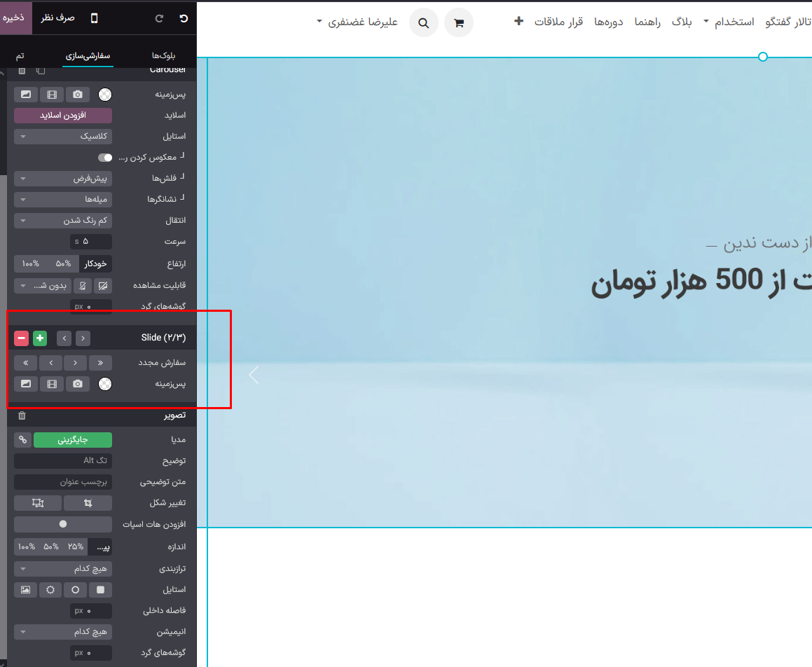812x667 pixels.
Task: Select the thumbnail image style icon
Action: 25,590
